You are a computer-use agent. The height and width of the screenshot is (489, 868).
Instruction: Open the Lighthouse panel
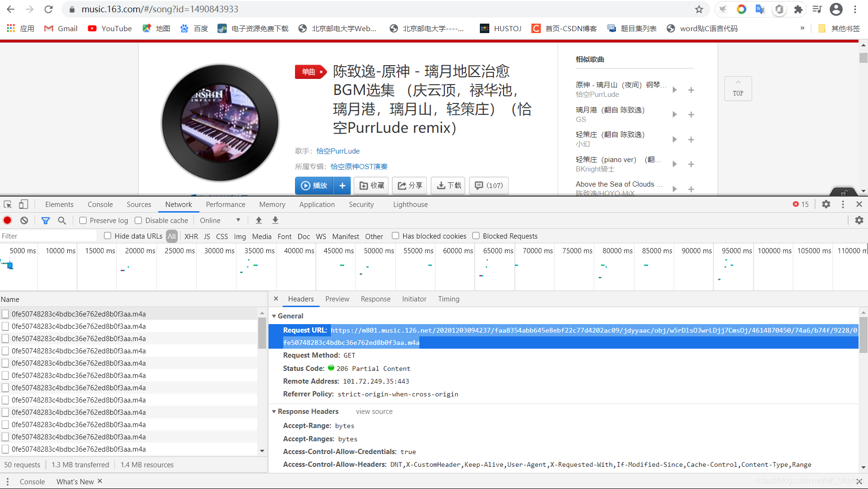click(410, 204)
